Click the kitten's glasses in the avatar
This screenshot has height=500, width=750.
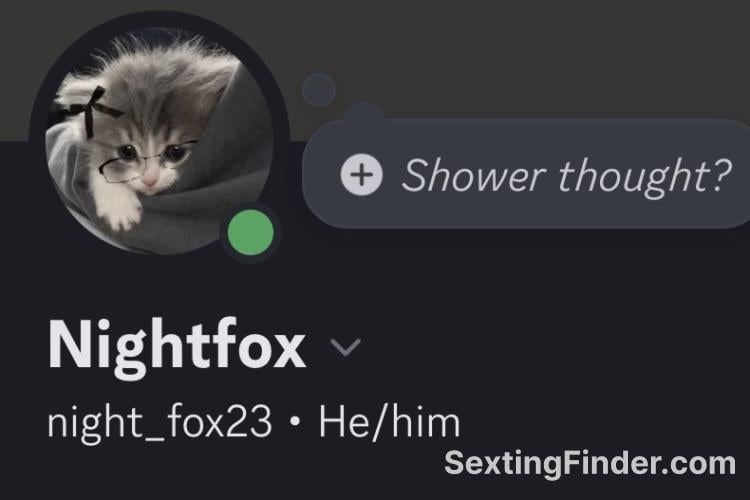click(146, 160)
